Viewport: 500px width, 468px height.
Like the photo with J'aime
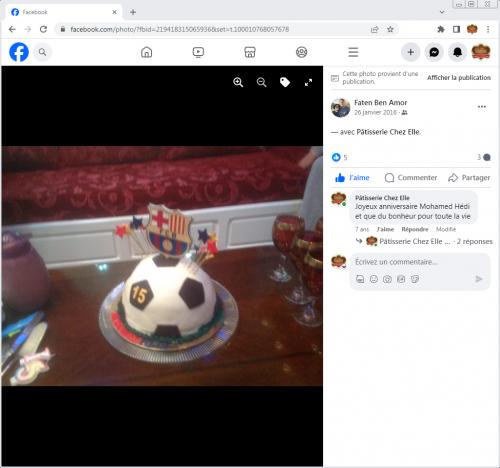352,178
